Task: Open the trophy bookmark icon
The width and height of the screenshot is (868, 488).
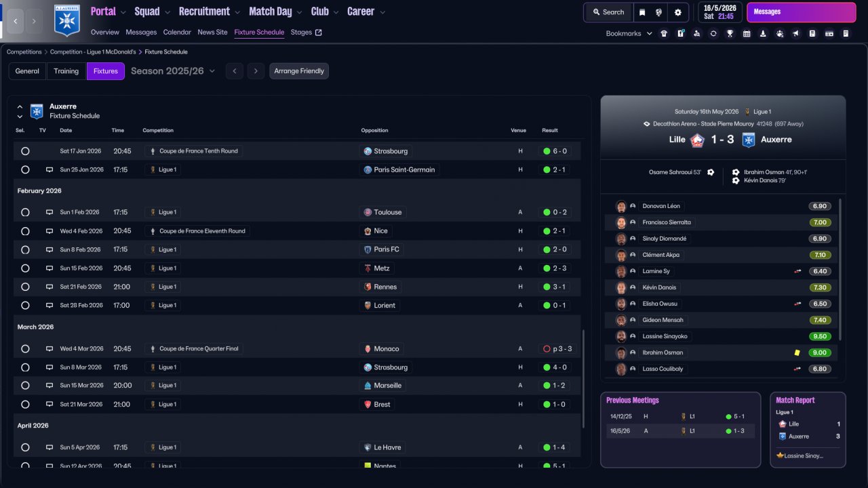Action: (x=730, y=33)
